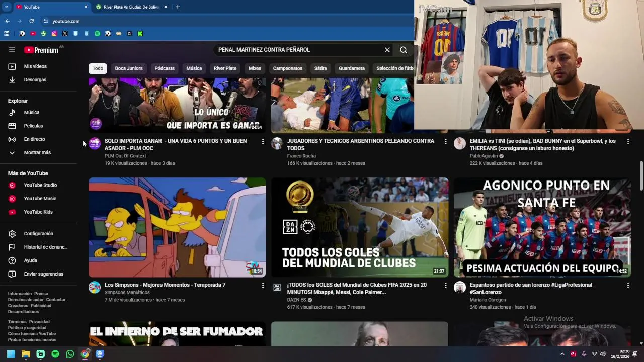Image resolution: width=644 pixels, height=362 pixels.
Task: Open options menu for JUGADORES Y TECNICOS video
Action: tap(445, 142)
